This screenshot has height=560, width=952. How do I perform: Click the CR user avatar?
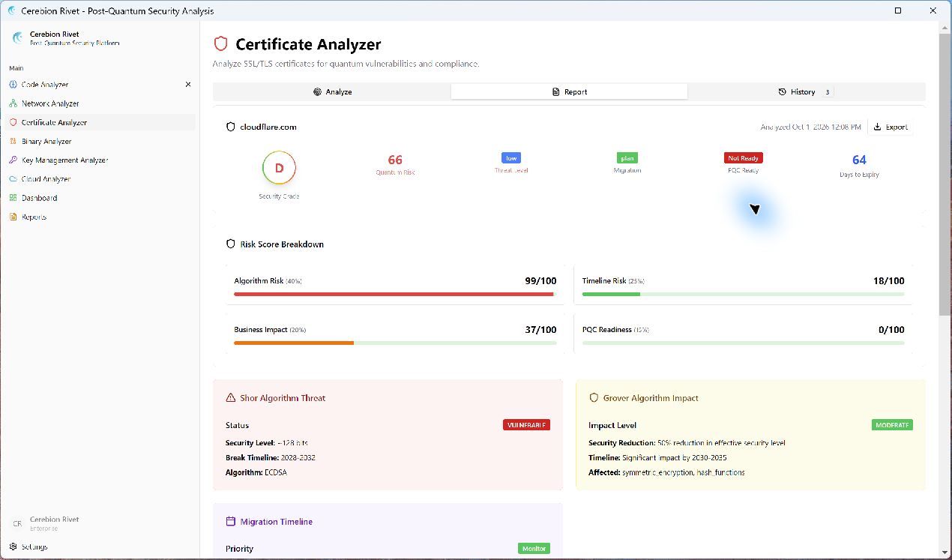pyautogui.click(x=17, y=523)
